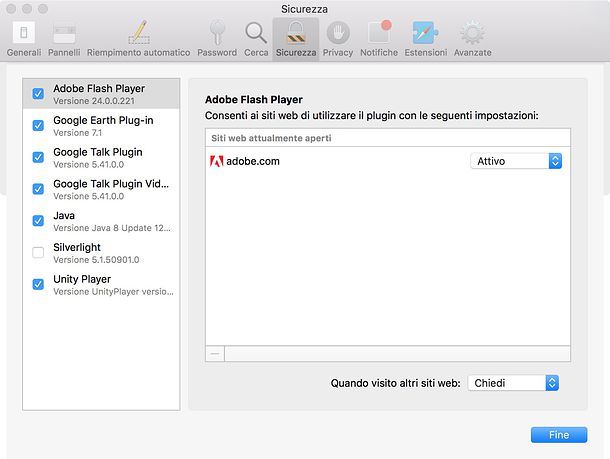Enable the Silverlight plugin checkbox
Screen dimensions: 610x459
(x=38, y=252)
